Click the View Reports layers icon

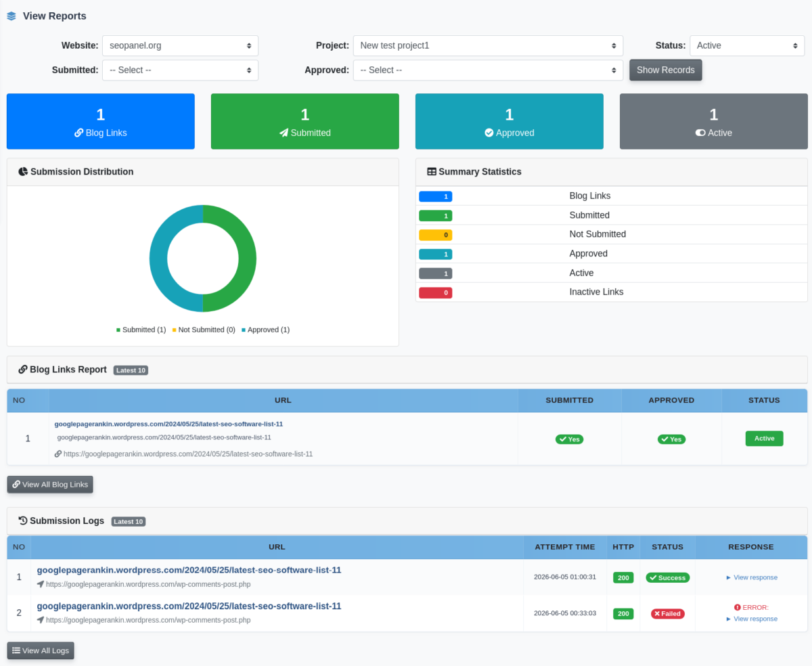pos(12,16)
